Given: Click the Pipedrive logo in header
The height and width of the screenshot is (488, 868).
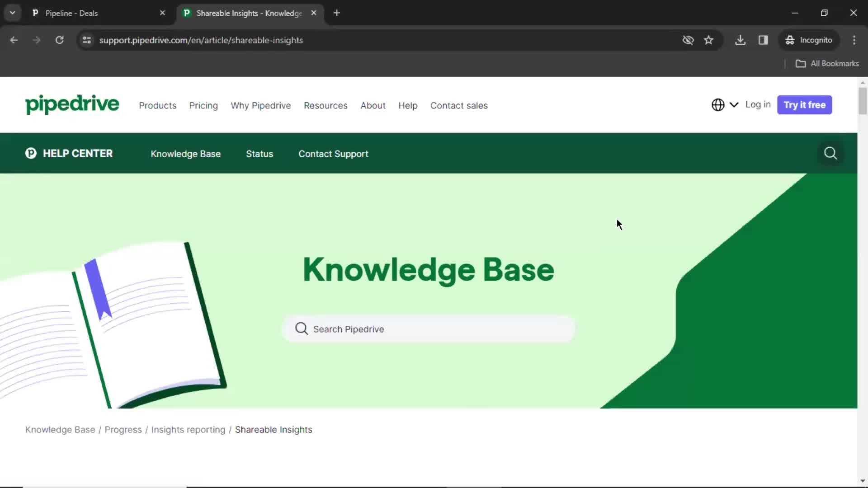Looking at the screenshot, I should tap(72, 104).
